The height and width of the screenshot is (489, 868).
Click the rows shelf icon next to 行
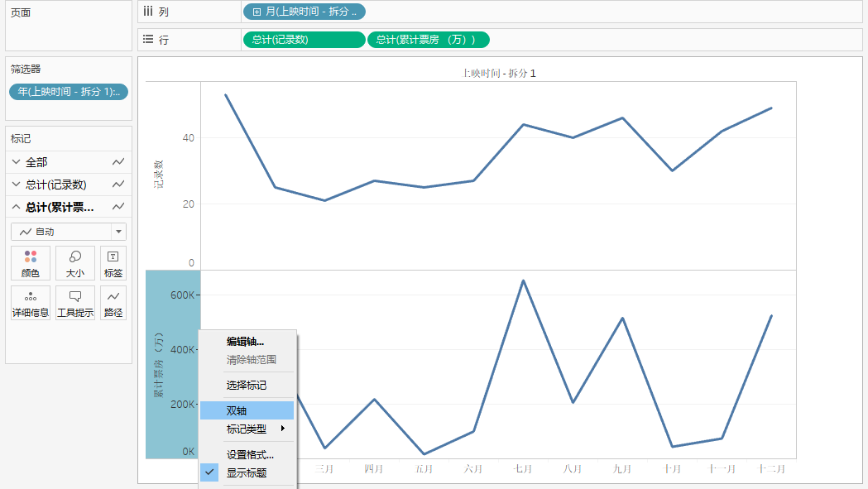148,40
